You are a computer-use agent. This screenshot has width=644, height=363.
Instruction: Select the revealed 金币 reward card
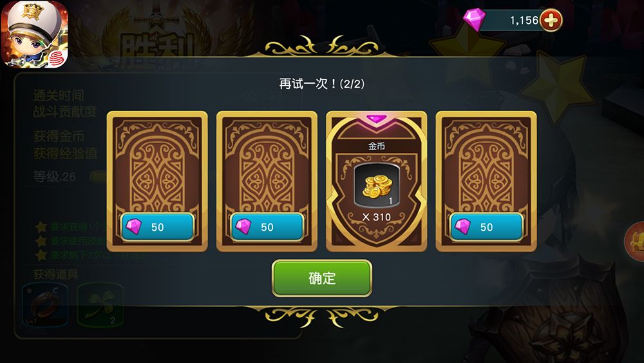(x=376, y=181)
